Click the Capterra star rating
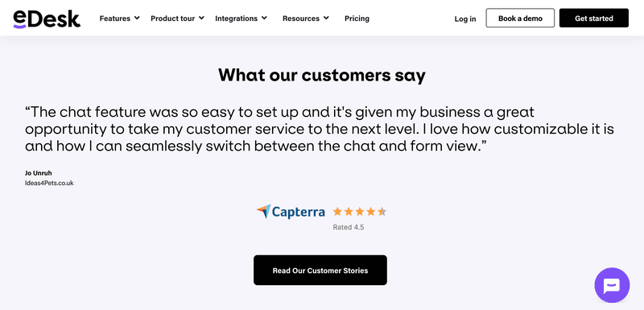 (360, 212)
